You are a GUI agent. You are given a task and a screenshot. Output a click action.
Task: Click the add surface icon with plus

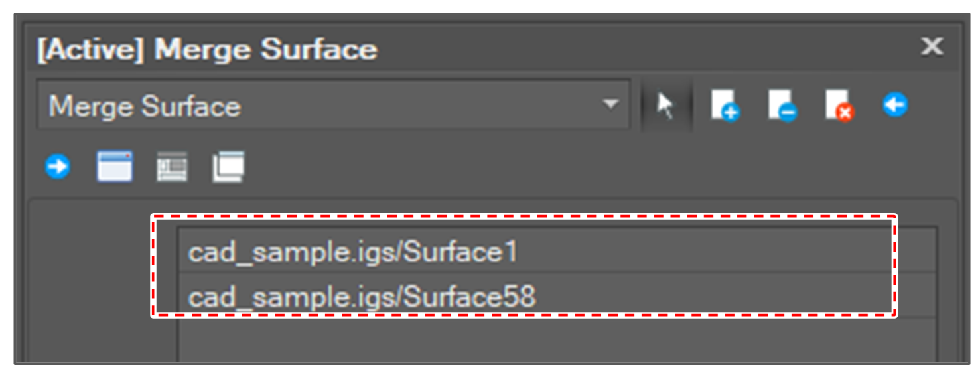pyautogui.click(x=725, y=106)
